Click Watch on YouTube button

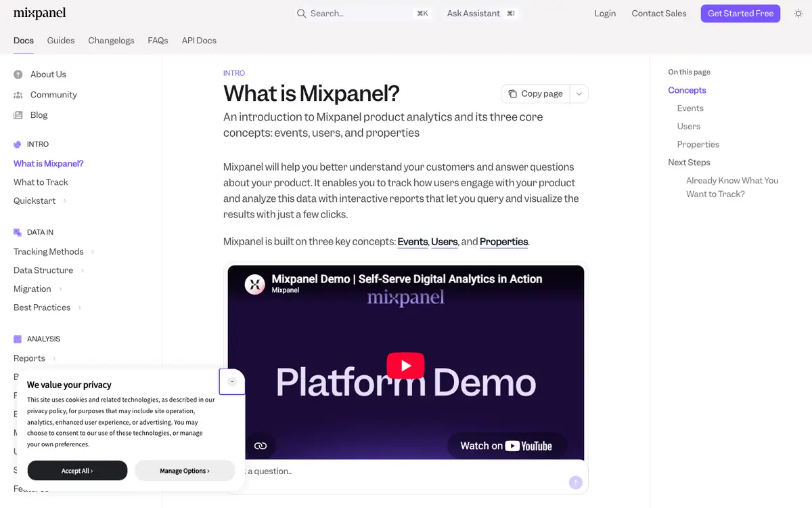point(507,446)
